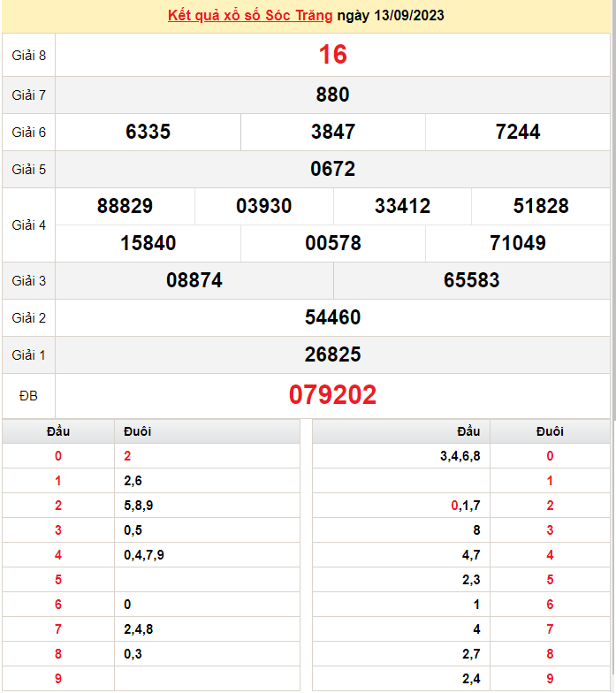The image size is (616, 693).
Task: Click Giải 4 number 88829
Action: point(125,206)
